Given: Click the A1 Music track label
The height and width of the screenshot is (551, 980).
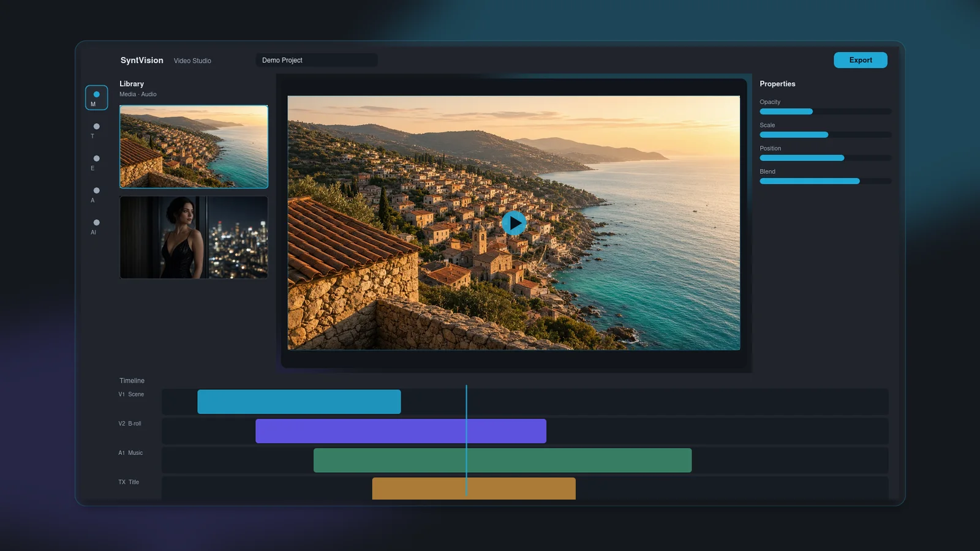Looking at the screenshot, I should 130,453.
